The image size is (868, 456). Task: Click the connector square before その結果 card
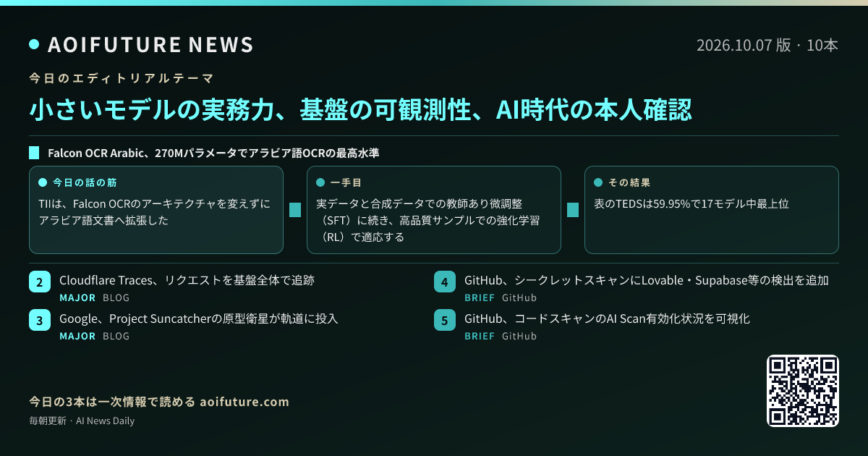coord(573,210)
